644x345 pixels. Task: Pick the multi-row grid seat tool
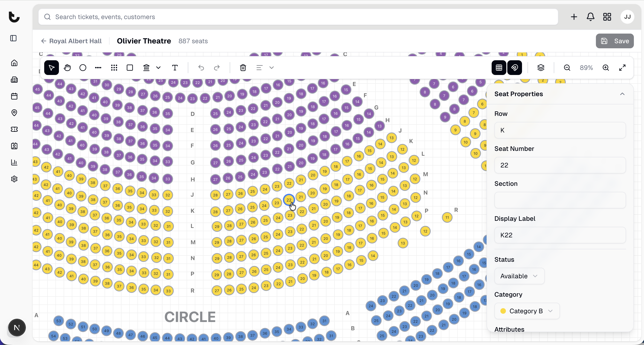[x=114, y=67]
